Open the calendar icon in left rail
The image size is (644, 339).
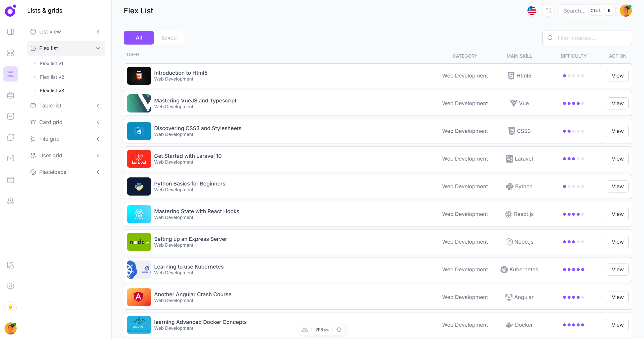pos(11,180)
